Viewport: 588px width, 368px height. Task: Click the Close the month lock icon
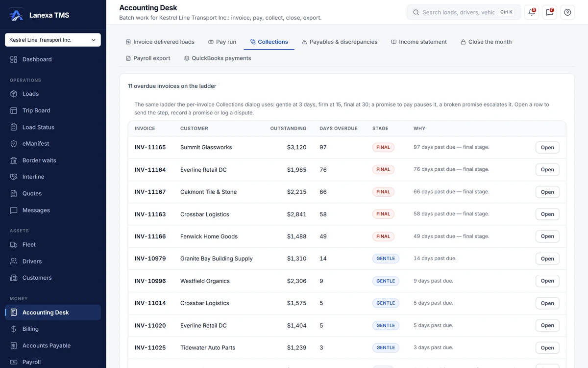click(463, 42)
